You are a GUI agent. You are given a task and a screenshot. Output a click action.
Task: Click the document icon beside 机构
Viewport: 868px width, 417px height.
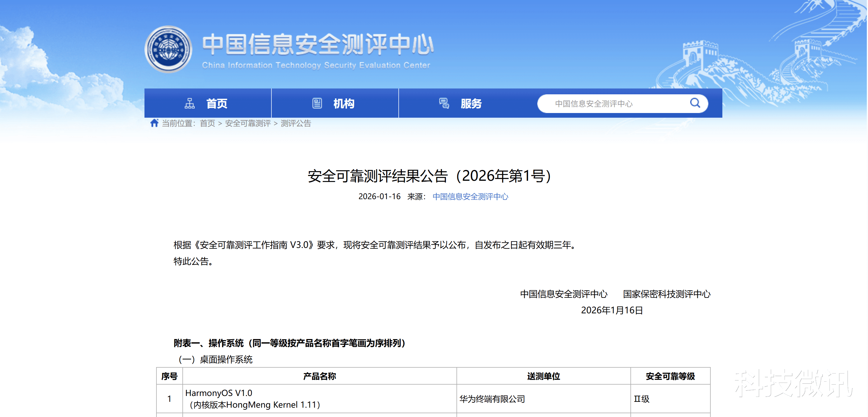[x=317, y=103]
